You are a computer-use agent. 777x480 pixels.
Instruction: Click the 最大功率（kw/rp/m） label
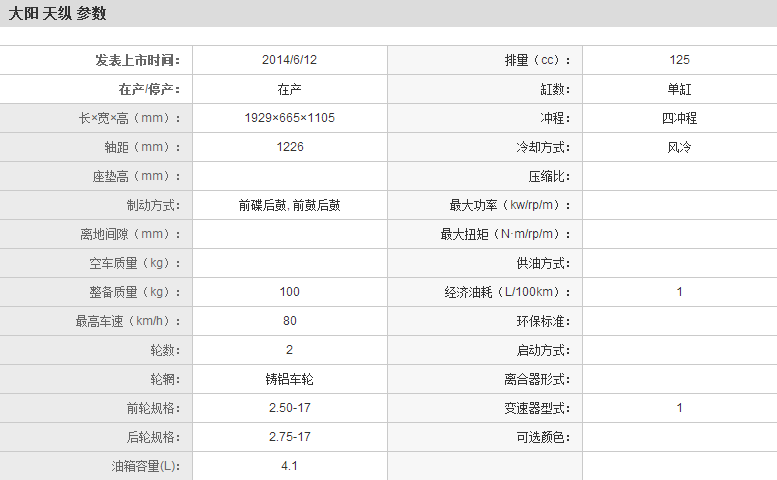510,205
